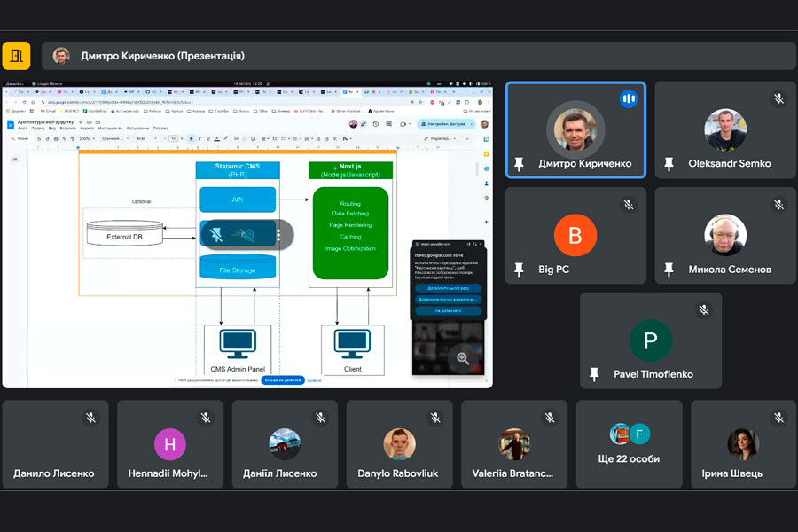Open the Формат menu in Docs
This screenshot has width=798, height=532.
pyautogui.click(x=87, y=129)
